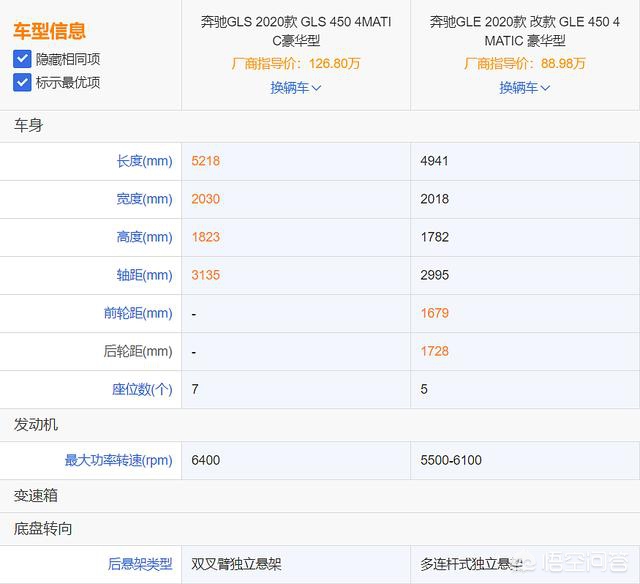640x584 pixels.
Task: Click the GLE height value 1782
Action: click(x=435, y=237)
